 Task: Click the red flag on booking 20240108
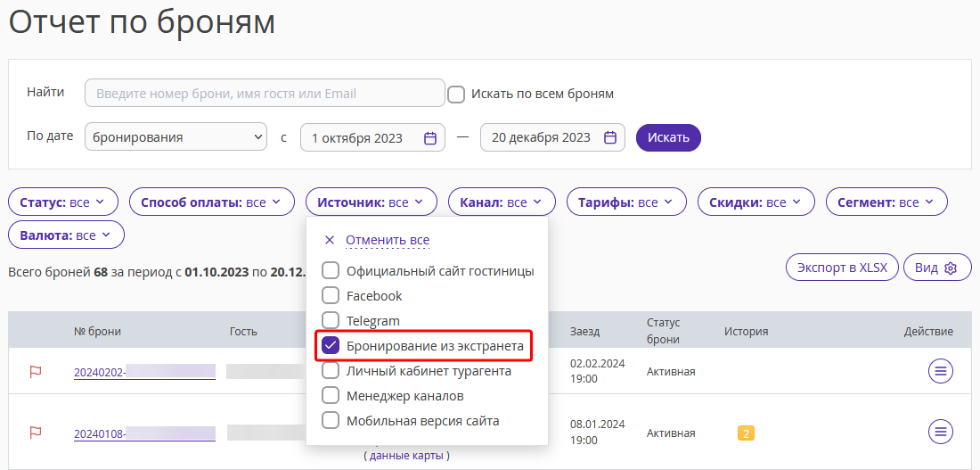coord(36,433)
